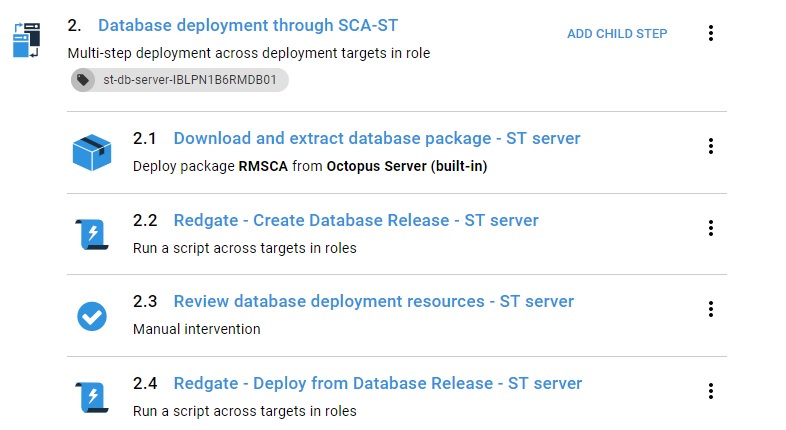
Task: Open 'Redgate - Deploy from Database Release' step
Action: coord(377,383)
